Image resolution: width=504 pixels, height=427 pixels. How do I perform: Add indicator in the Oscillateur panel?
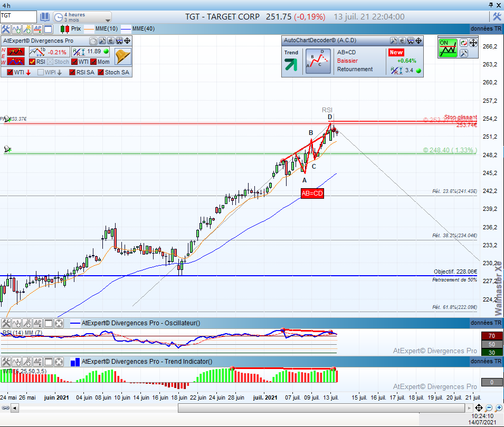[16, 323]
